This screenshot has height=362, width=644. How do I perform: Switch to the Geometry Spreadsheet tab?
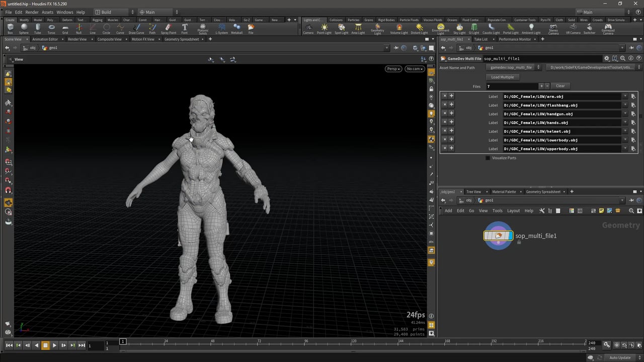coord(181,39)
